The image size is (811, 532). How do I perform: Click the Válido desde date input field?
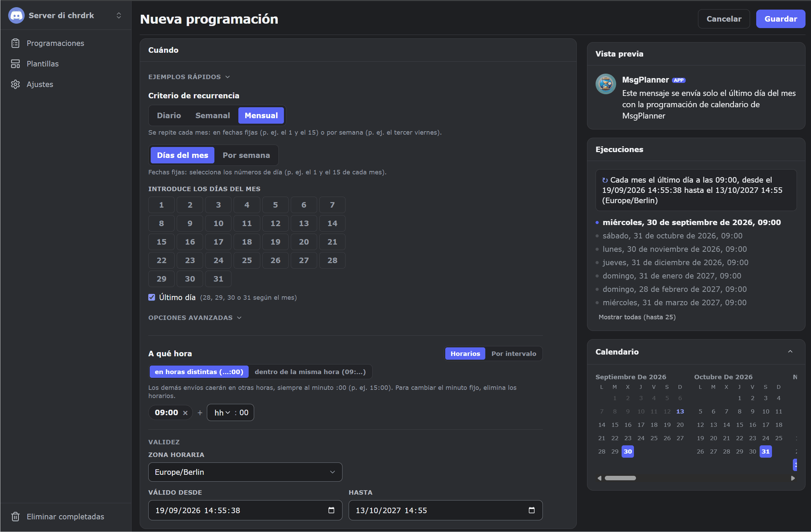point(245,510)
